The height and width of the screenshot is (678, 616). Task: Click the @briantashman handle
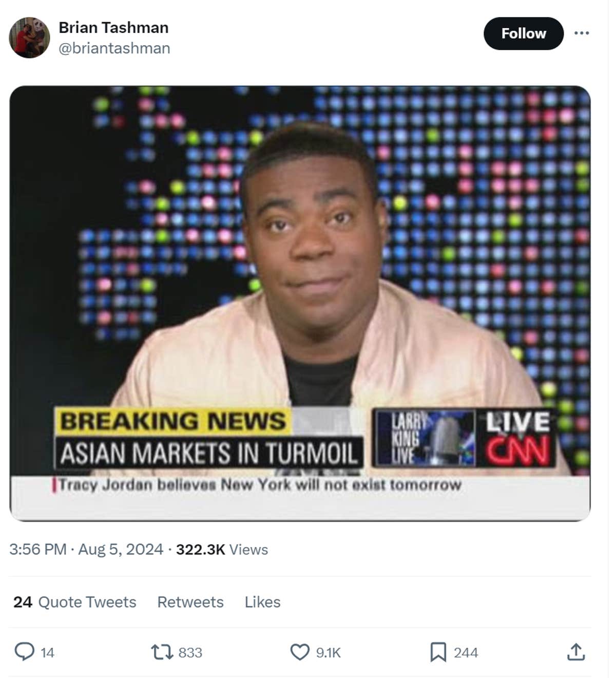coord(114,48)
